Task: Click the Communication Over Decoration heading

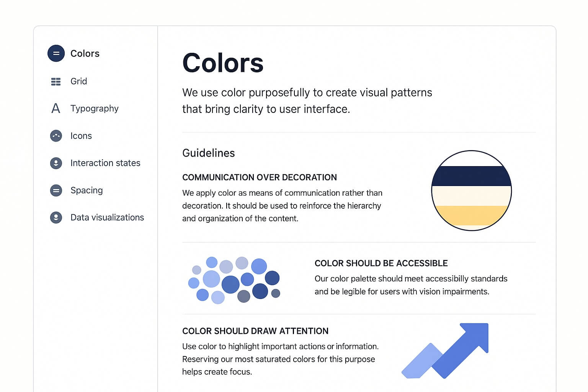Action: click(x=260, y=177)
